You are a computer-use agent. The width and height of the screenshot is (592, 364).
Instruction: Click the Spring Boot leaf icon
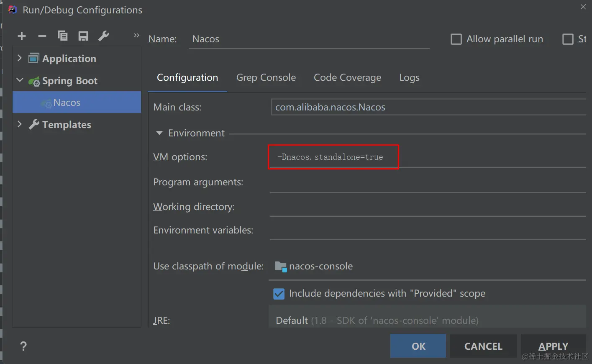pos(34,81)
